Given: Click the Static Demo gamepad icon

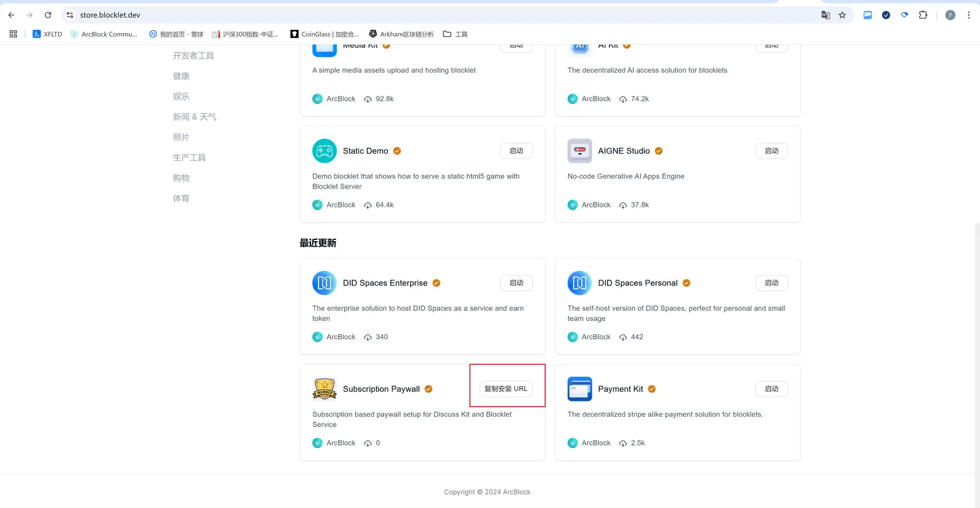Looking at the screenshot, I should pyautogui.click(x=325, y=151).
